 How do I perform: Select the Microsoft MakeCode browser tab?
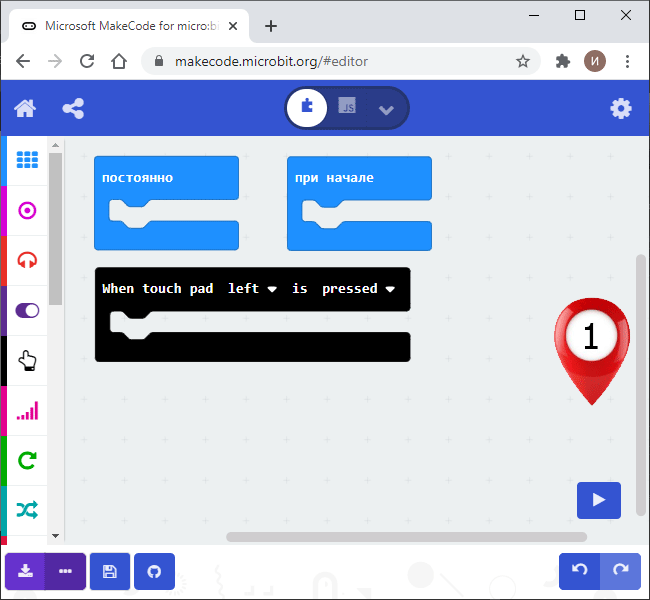(x=129, y=26)
